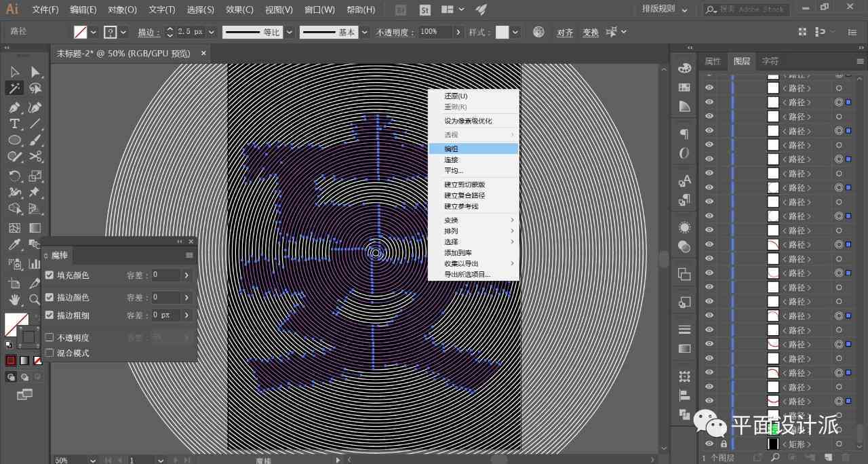Image resolution: width=868 pixels, height=464 pixels.
Task: Open the document zoom level dropdown
Action: [x=93, y=460]
